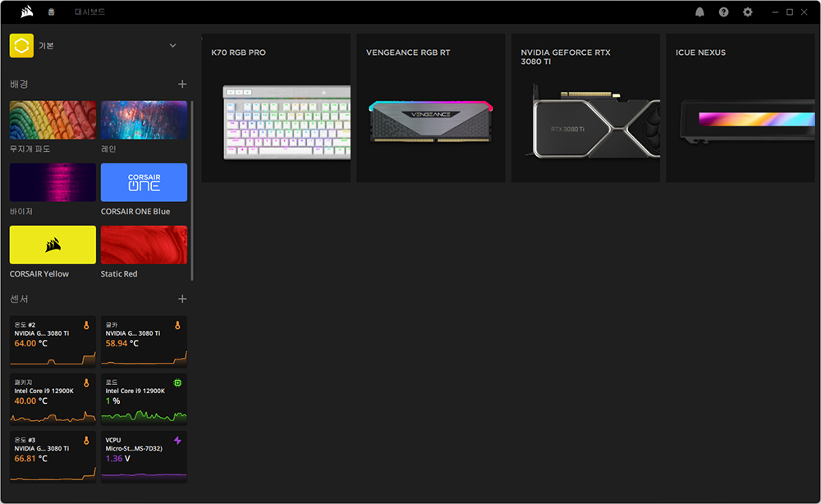Click thermometer icon on 40.00 °C sensor

coord(86,383)
